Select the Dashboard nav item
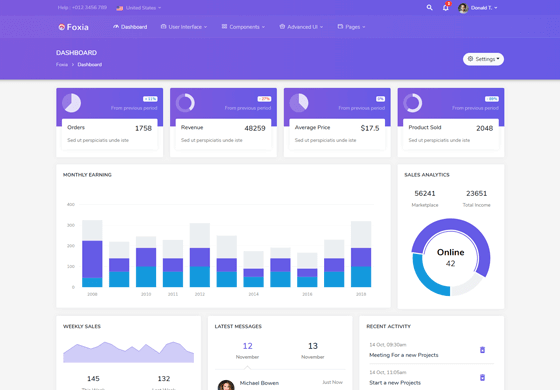Image resolution: width=560 pixels, height=390 pixels. tap(130, 27)
